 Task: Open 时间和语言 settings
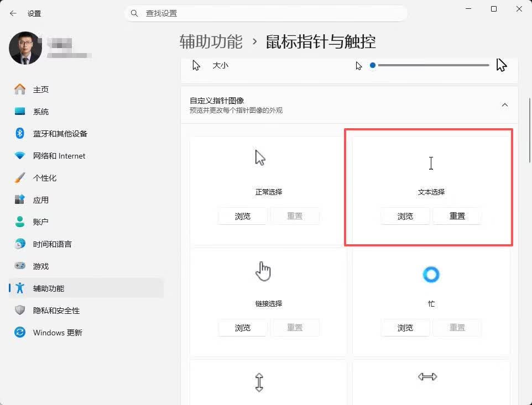(x=86, y=244)
